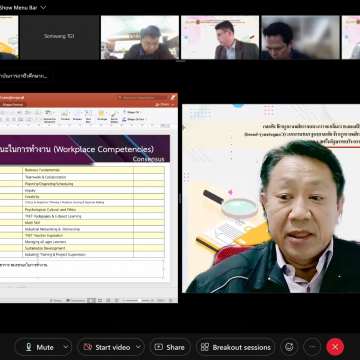
Task: Click the Teamwork & Collaboration row
Action: pos(82,177)
